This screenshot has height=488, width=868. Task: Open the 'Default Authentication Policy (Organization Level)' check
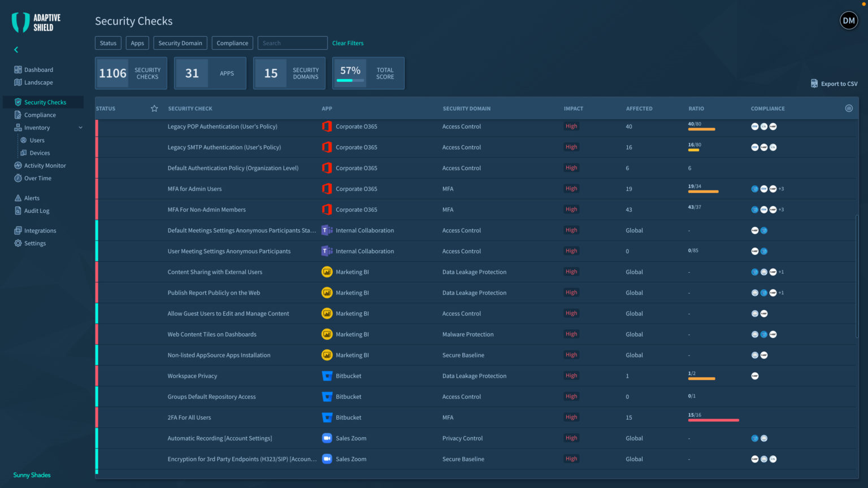click(x=233, y=168)
